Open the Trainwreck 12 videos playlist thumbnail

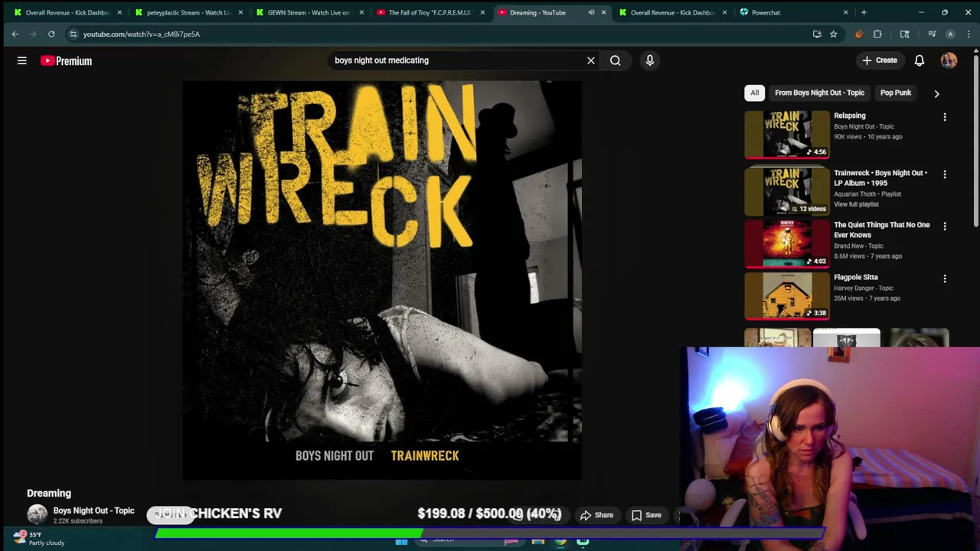[x=787, y=191]
